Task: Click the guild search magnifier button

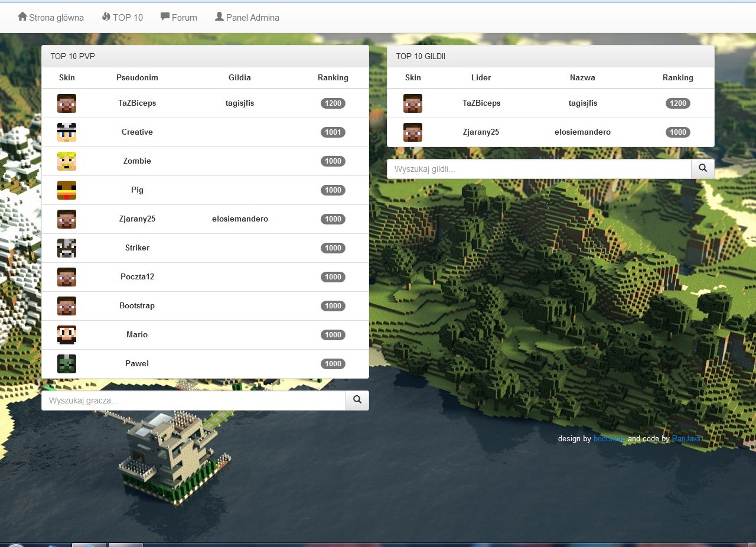Action: click(703, 169)
